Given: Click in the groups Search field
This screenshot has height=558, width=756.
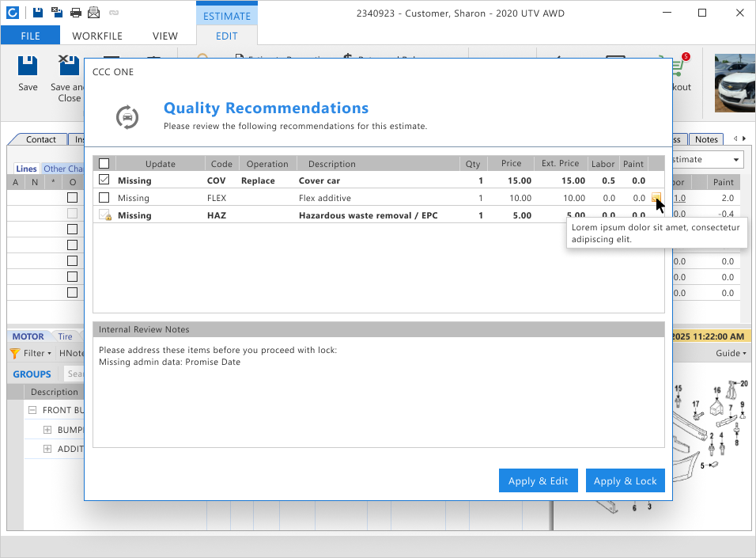Looking at the screenshot, I should (x=75, y=374).
